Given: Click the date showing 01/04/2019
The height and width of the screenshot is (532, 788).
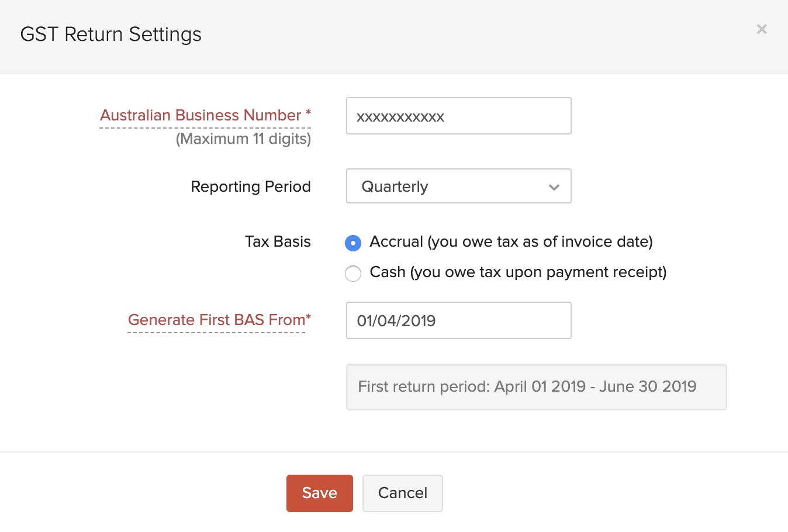Looking at the screenshot, I should (x=396, y=320).
